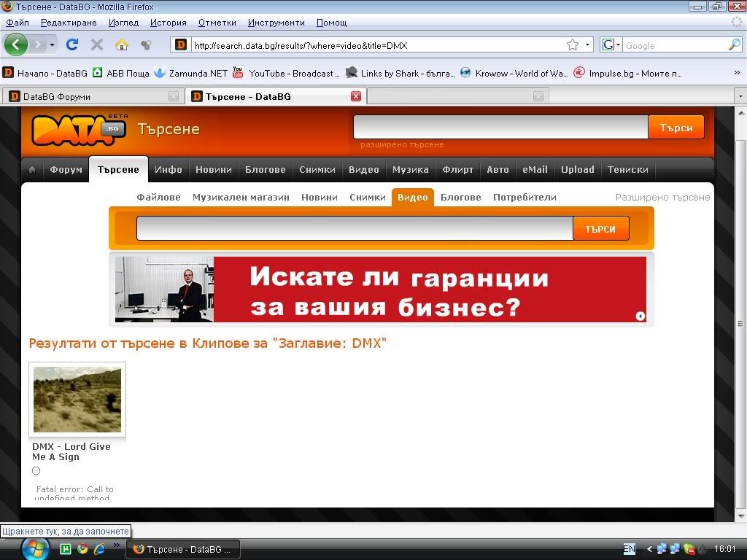Open the back/forward history dropdown arrow

[52, 44]
